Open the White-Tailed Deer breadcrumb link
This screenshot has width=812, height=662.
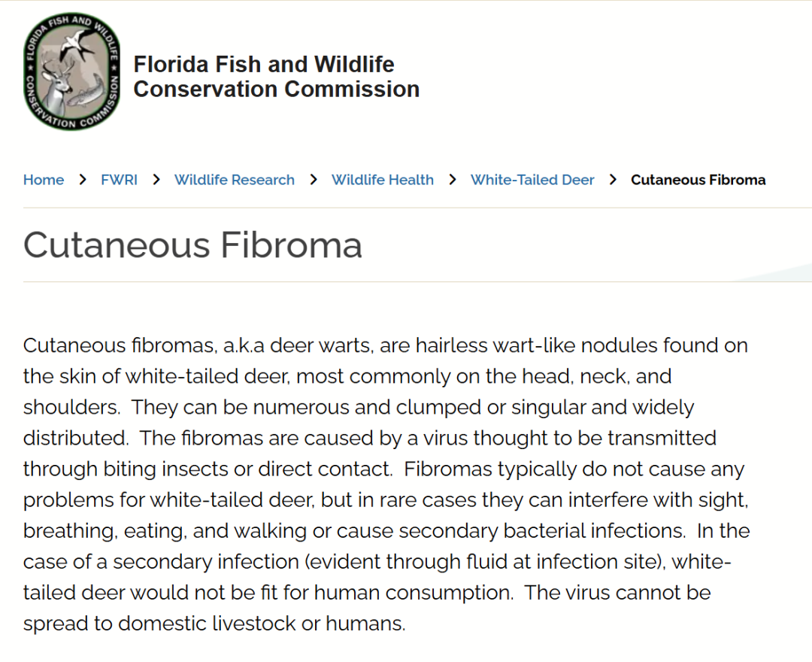click(x=532, y=180)
